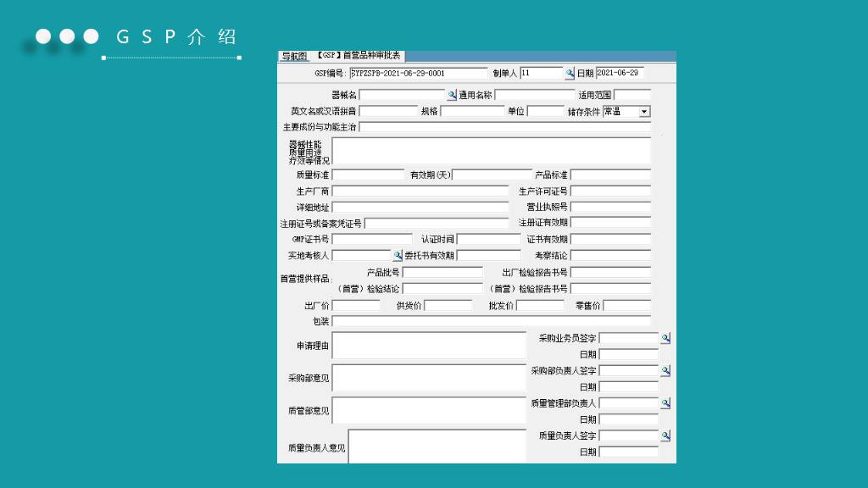Click the 注册证号或备案凭证号 input field
868x488 pixels.
tap(437, 224)
